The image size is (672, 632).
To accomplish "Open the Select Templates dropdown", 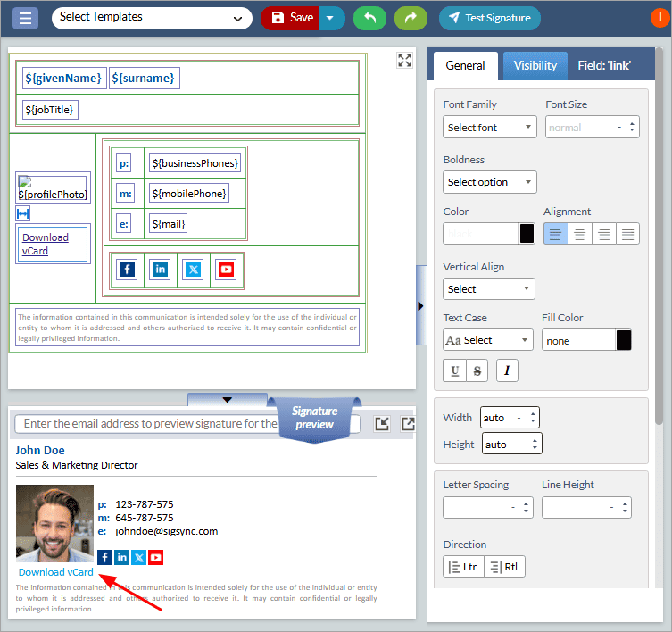I will coord(152,17).
